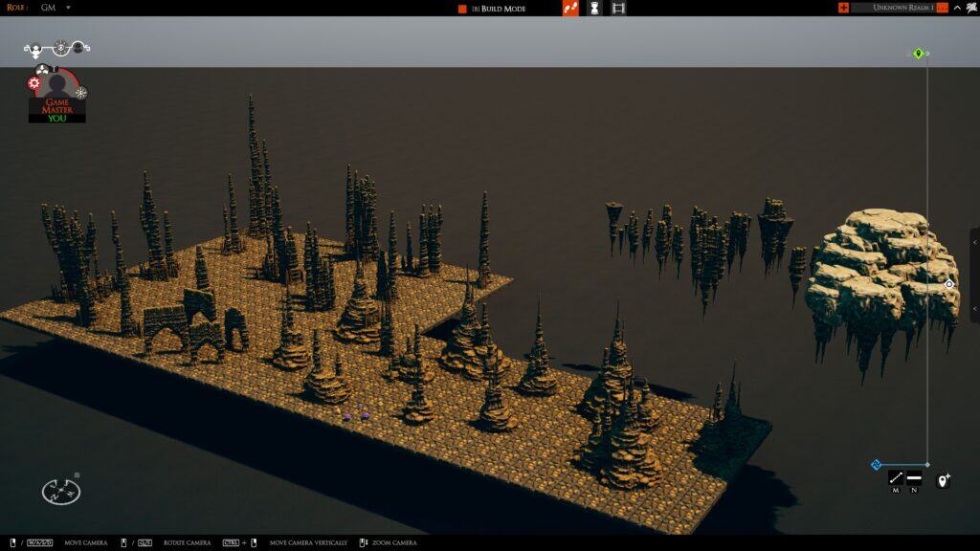
Task: Select the hourglass turn-based mode icon
Action: pyautogui.click(x=594, y=8)
